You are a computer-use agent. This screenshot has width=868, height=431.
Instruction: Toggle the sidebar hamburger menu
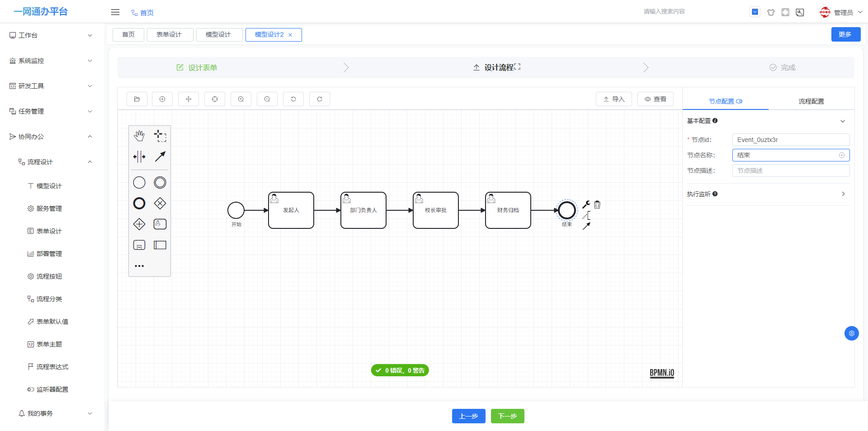(115, 12)
